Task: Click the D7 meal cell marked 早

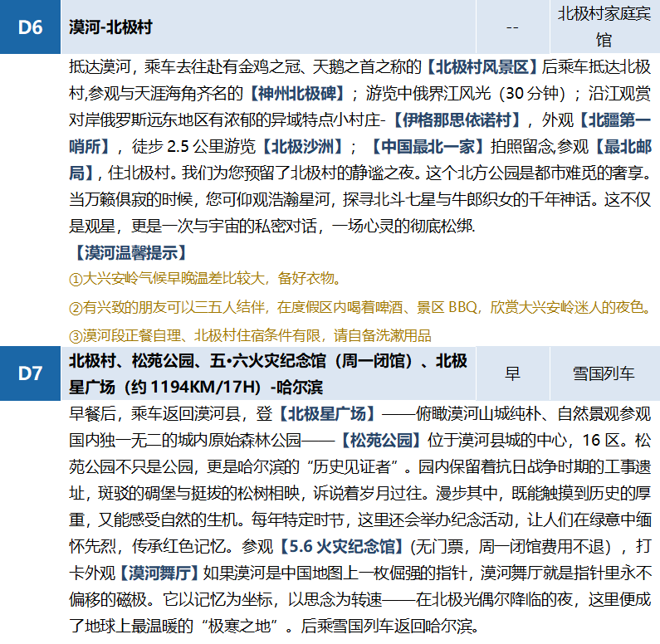Action: click(x=512, y=373)
